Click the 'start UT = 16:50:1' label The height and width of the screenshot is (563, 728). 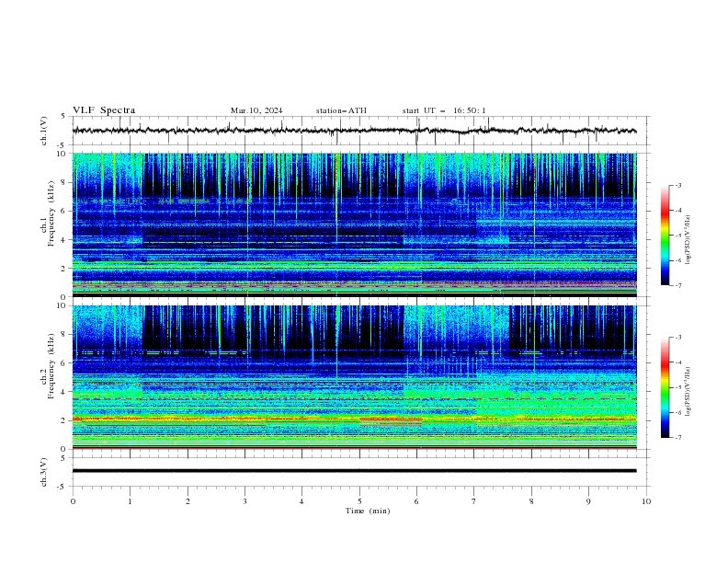pyautogui.click(x=444, y=110)
